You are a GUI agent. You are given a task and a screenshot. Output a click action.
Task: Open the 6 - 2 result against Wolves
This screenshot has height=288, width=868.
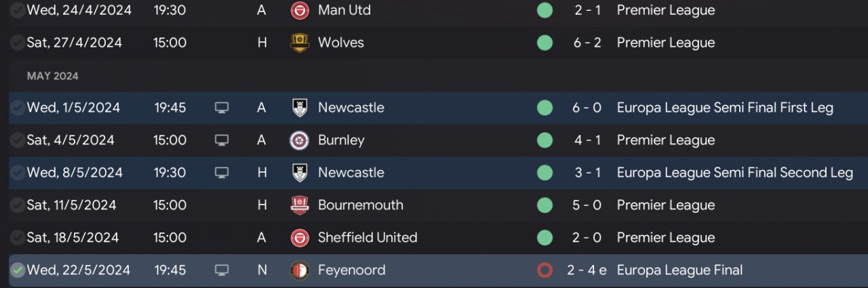tap(587, 43)
